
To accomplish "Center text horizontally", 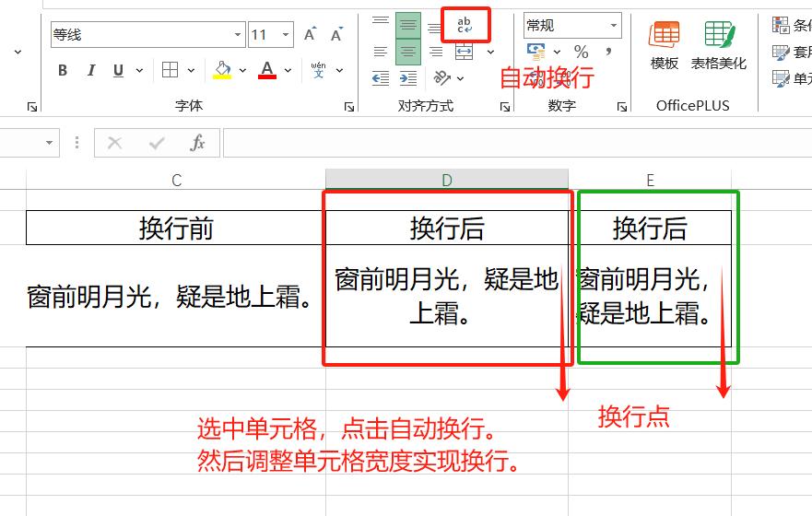I will (408, 52).
